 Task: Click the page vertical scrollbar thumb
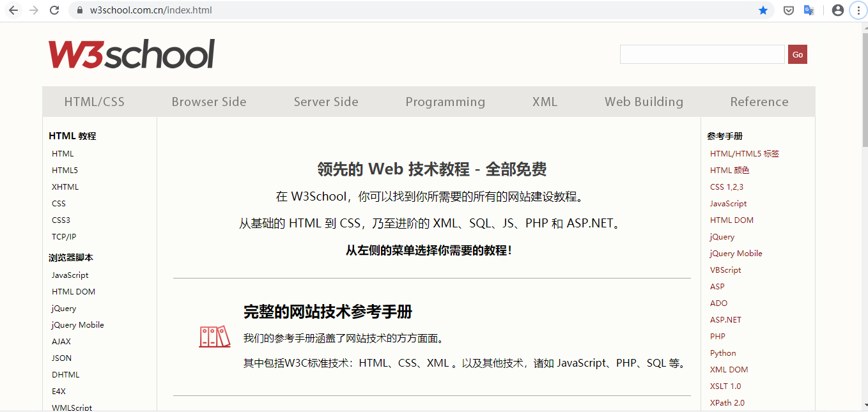tap(865, 89)
